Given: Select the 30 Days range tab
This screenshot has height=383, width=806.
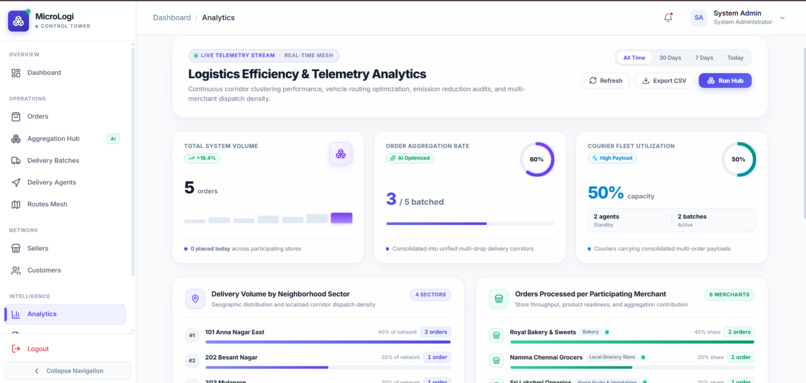Looking at the screenshot, I should pyautogui.click(x=670, y=58).
